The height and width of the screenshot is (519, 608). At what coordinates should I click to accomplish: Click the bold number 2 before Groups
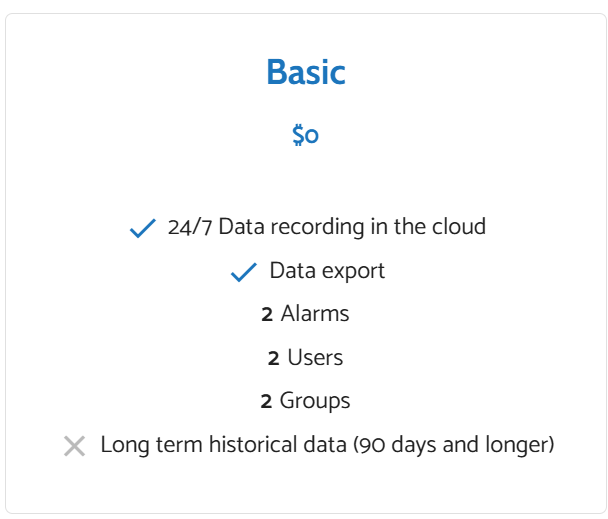coord(266,402)
